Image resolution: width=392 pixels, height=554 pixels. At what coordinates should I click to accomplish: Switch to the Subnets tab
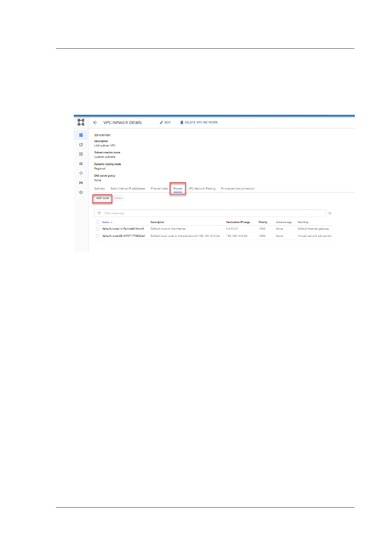coord(99,189)
